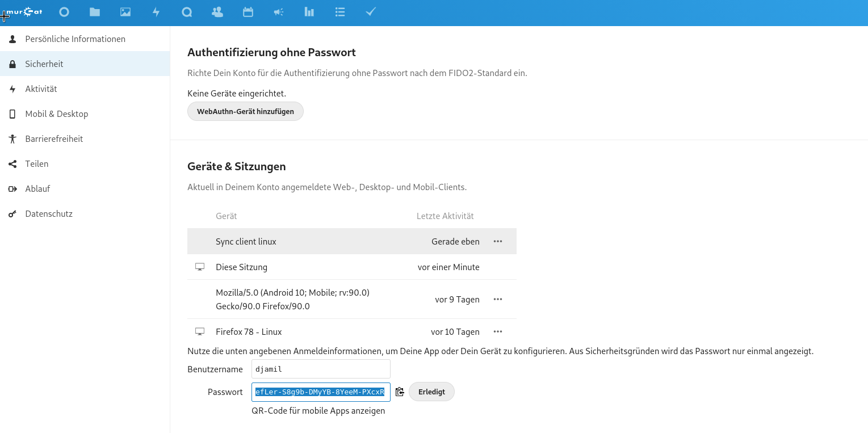Open the Talk chat icon

(x=187, y=12)
